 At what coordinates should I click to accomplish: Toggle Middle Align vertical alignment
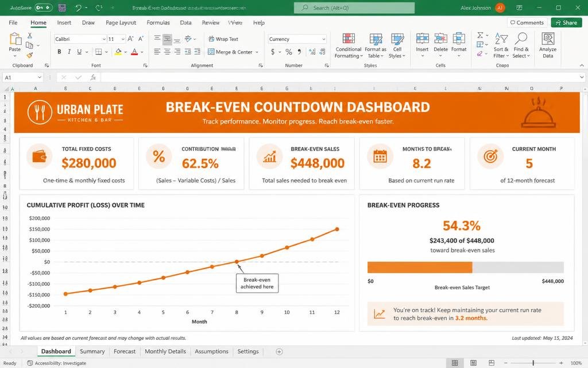[x=167, y=39]
